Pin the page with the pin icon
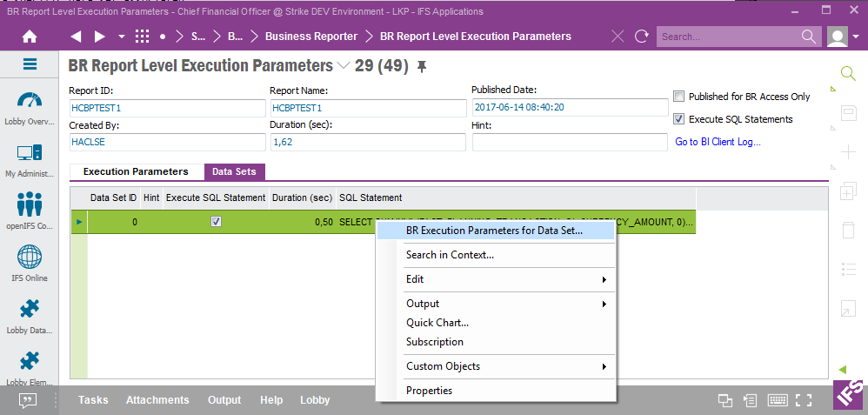The image size is (868, 415). [x=422, y=67]
